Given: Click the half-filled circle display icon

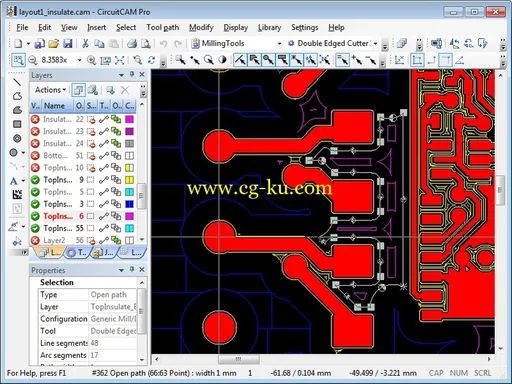Looking at the screenshot, I should click(223, 60).
